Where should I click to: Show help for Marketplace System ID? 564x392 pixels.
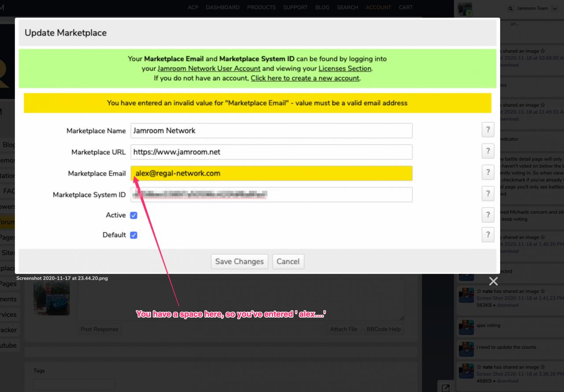click(488, 194)
